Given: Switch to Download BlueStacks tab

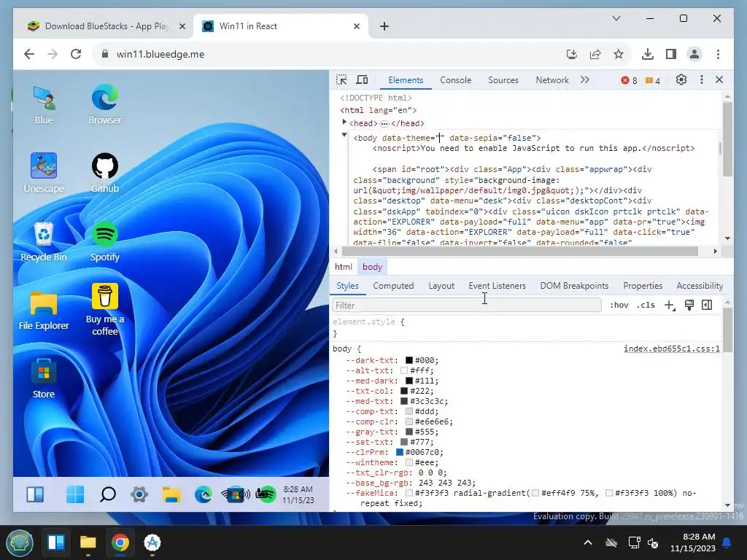Looking at the screenshot, I should pyautogui.click(x=106, y=26).
